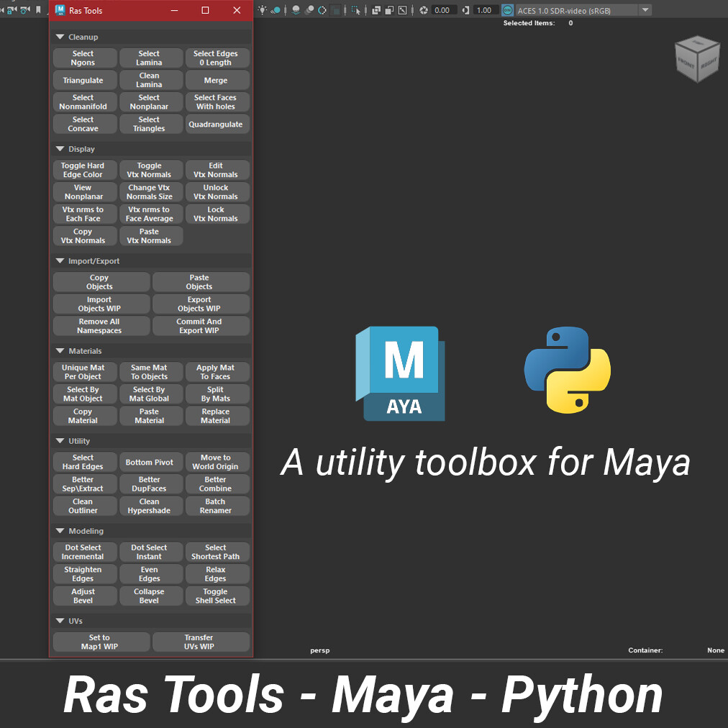Screen dimensions: 728x728
Task: Collapse the Materials section header
Action: point(60,350)
